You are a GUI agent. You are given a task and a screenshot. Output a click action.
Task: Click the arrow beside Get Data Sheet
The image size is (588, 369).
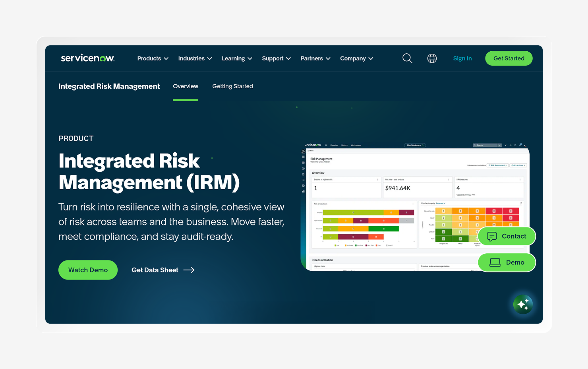click(x=189, y=270)
